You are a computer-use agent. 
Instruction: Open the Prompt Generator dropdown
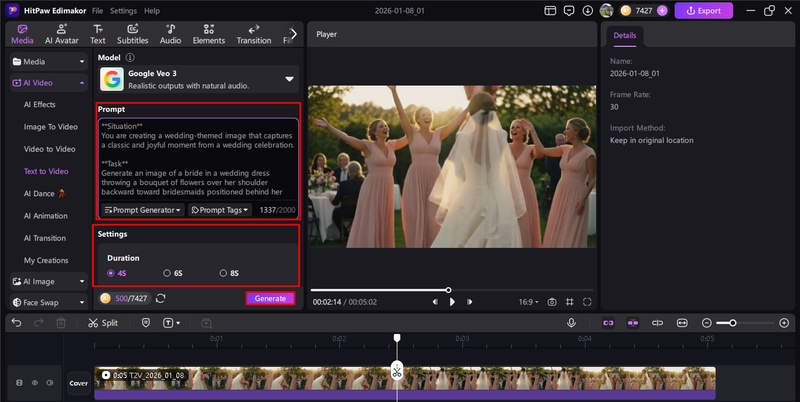143,210
